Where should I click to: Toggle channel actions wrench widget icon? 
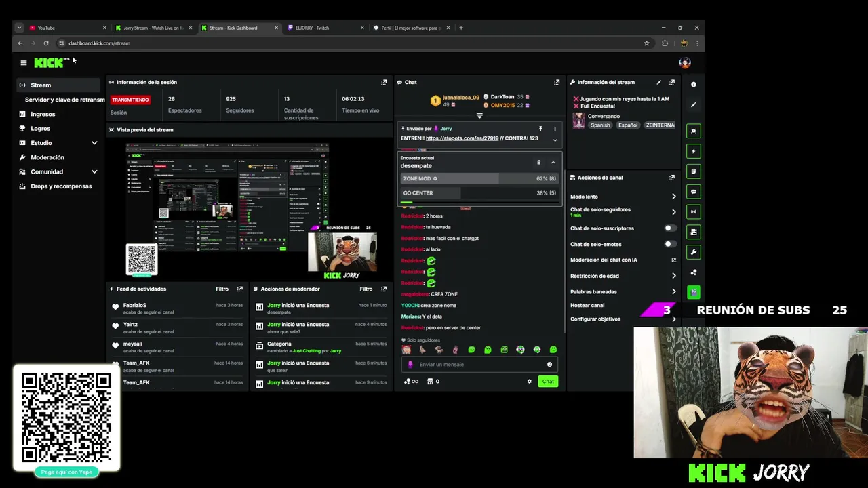click(x=693, y=252)
